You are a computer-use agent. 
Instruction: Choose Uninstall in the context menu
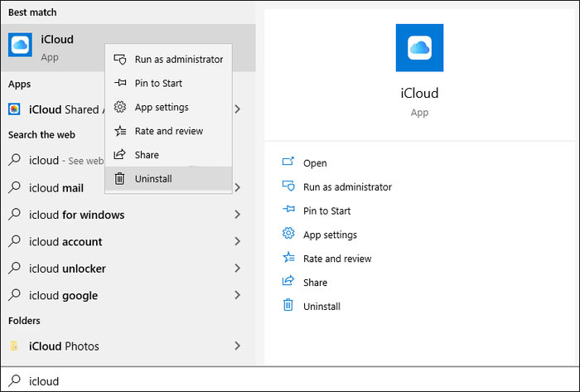[x=169, y=179]
